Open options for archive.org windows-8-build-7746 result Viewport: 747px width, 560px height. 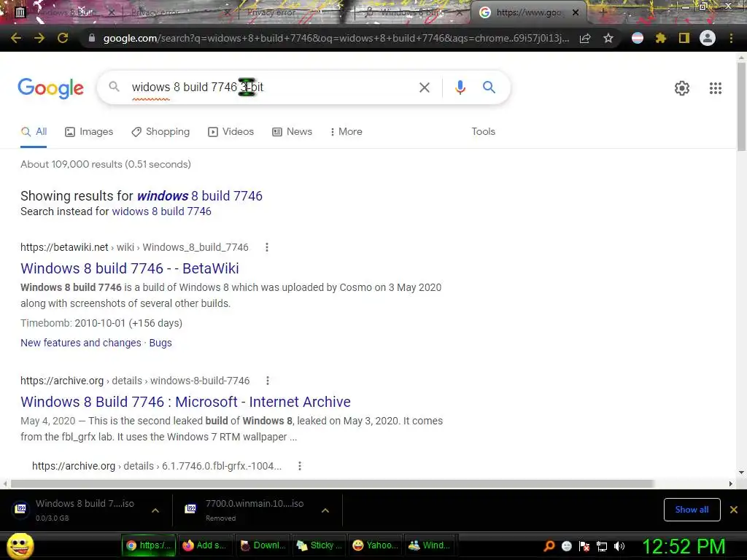[x=268, y=381]
